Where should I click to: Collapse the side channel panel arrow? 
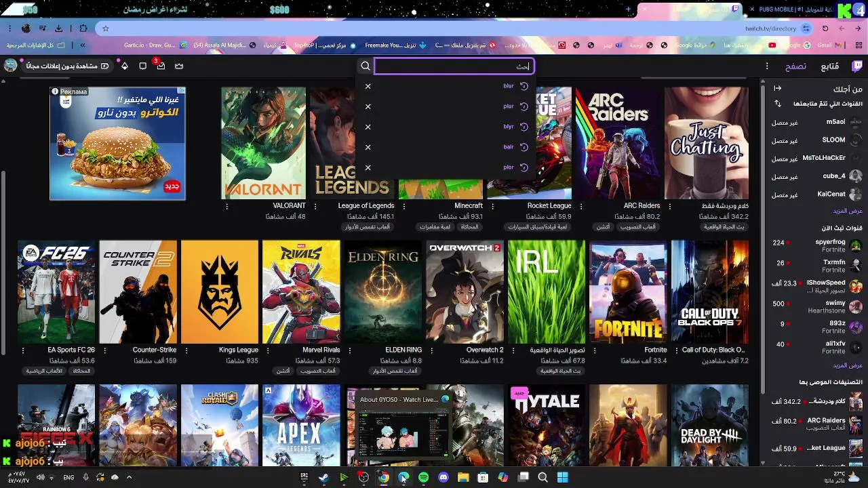777,88
